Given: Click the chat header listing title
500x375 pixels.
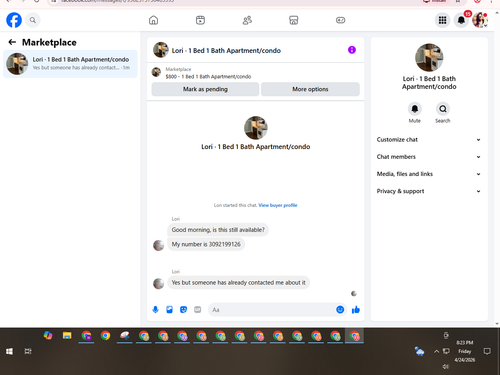Looking at the screenshot, I should point(226,51).
